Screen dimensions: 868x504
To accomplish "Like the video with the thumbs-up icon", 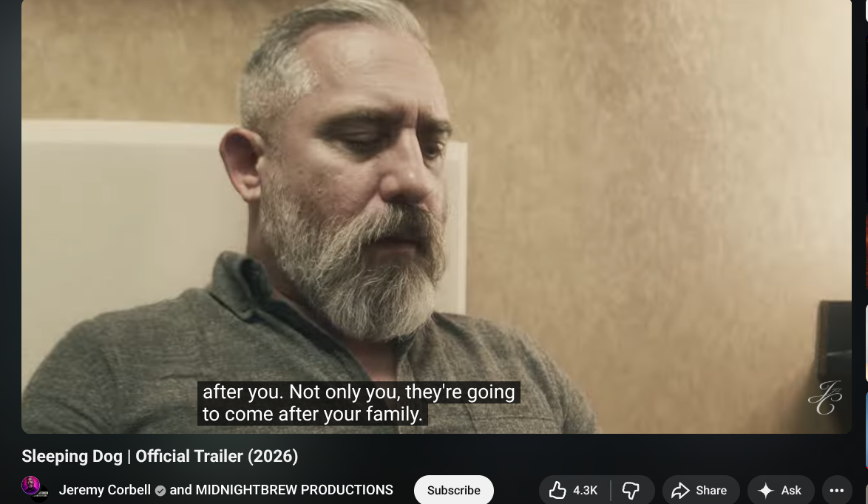I will coord(557,490).
